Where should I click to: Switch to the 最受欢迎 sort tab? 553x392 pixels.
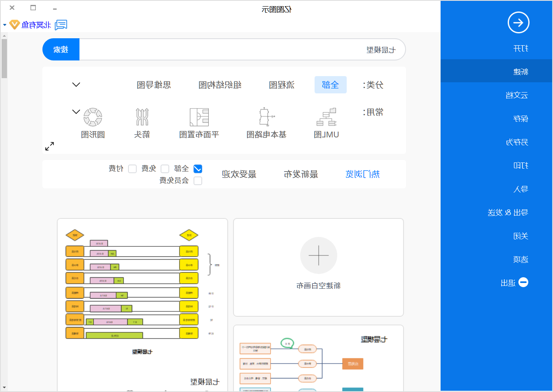click(x=239, y=174)
